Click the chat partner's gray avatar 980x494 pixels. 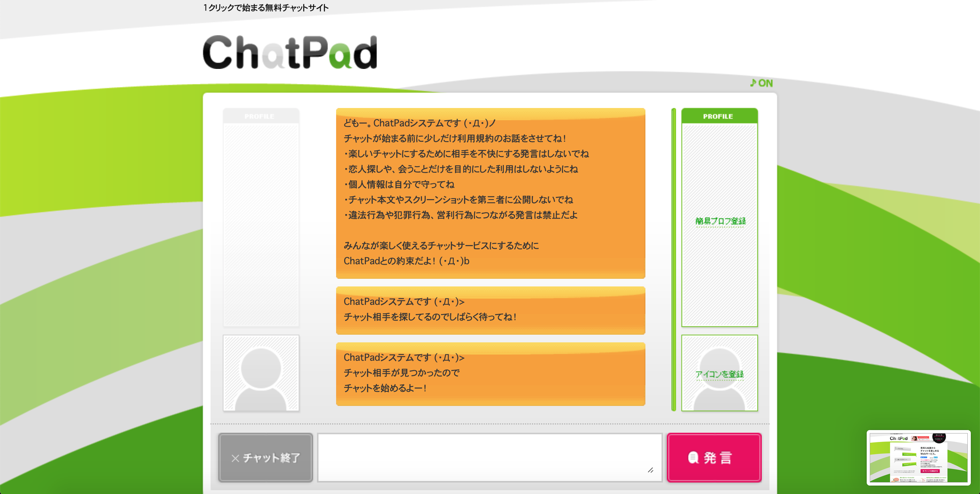coord(261,373)
